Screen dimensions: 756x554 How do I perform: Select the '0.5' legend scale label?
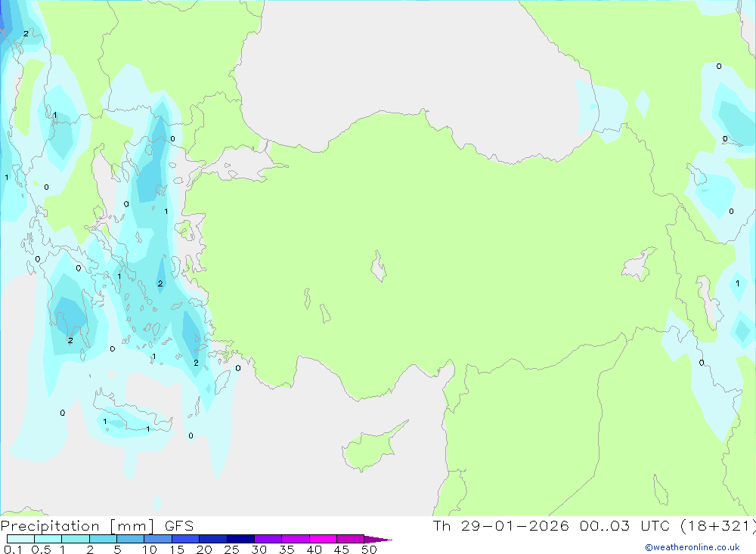coord(41,549)
